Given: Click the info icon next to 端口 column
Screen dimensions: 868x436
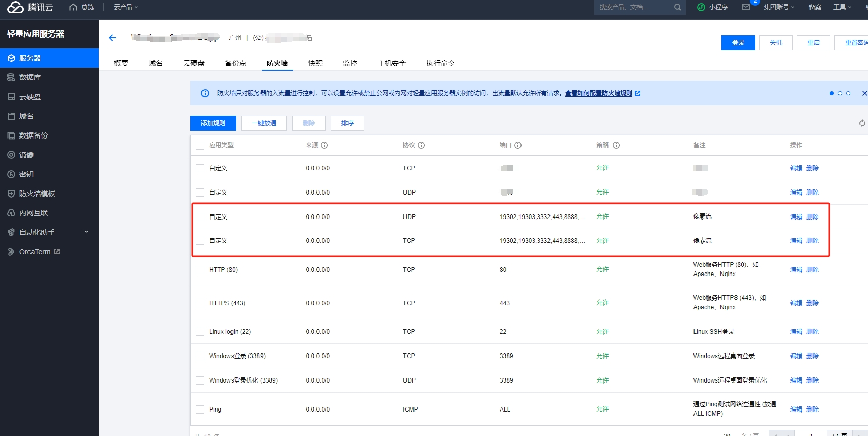Looking at the screenshot, I should pyautogui.click(x=518, y=145).
